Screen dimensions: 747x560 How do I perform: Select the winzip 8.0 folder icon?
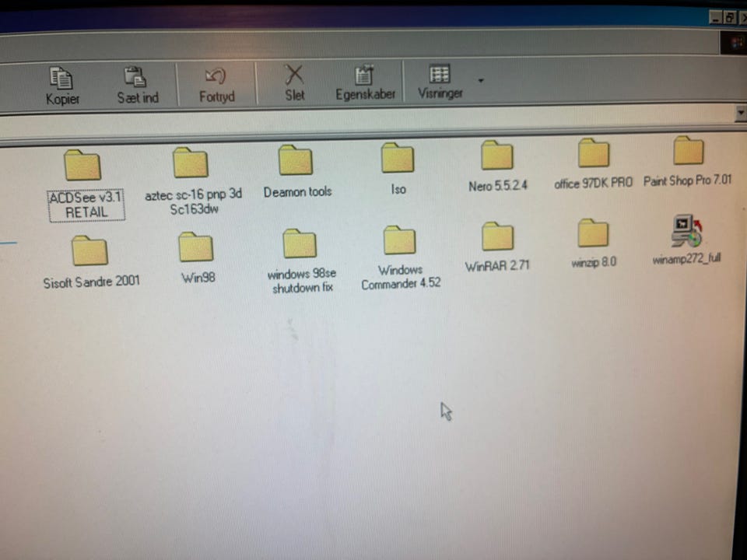(x=593, y=233)
